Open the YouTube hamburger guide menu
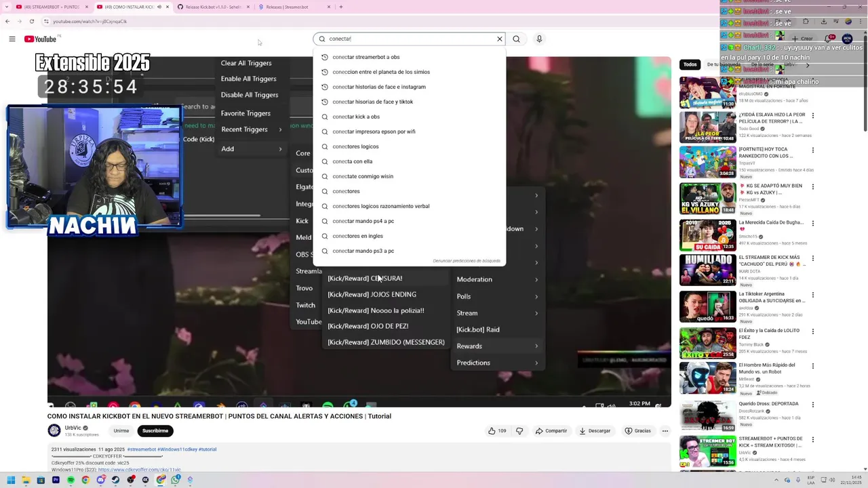 tap(12, 39)
